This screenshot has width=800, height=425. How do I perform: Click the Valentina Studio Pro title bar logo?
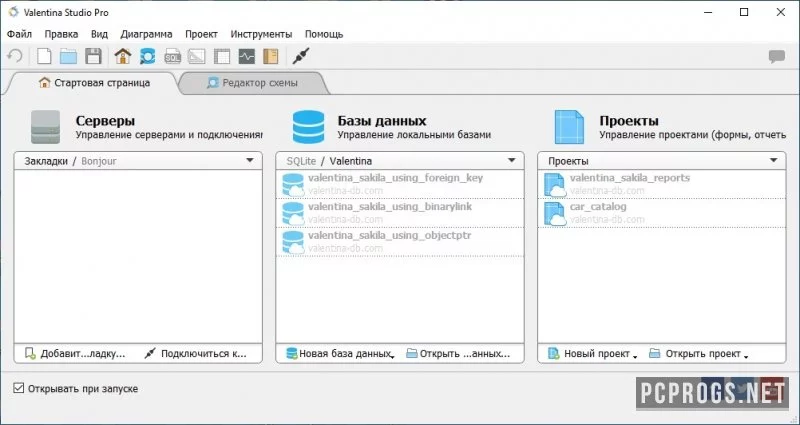pyautogui.click(x=13, y=12)
